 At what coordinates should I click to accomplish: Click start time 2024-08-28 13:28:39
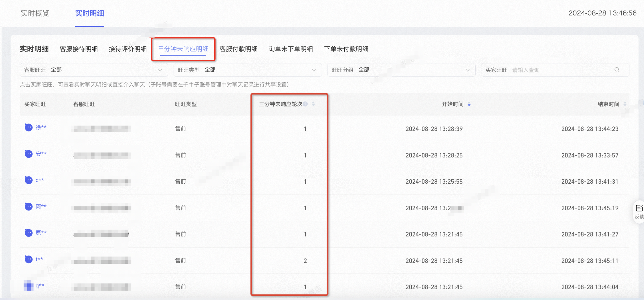coord(434,129)
